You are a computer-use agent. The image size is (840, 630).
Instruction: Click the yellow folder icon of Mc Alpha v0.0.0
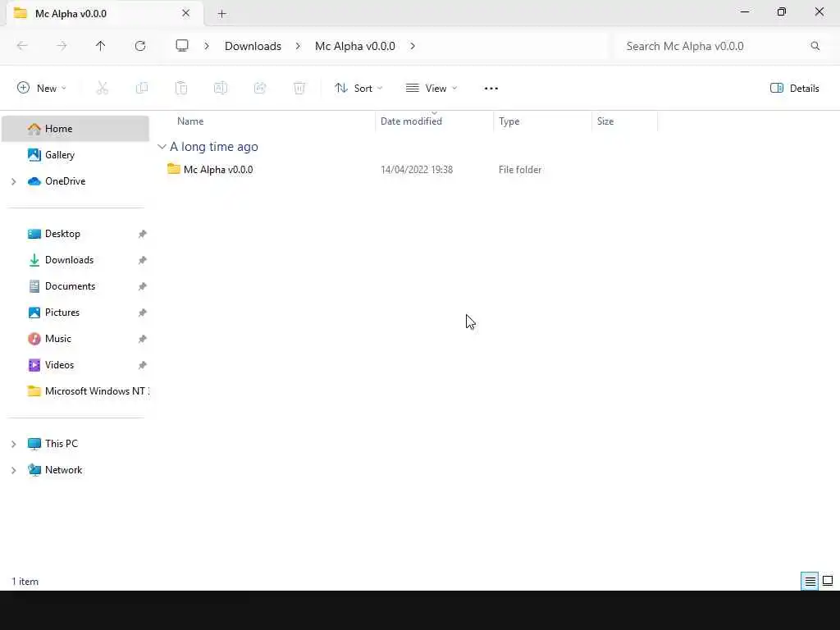coord(174,169)
